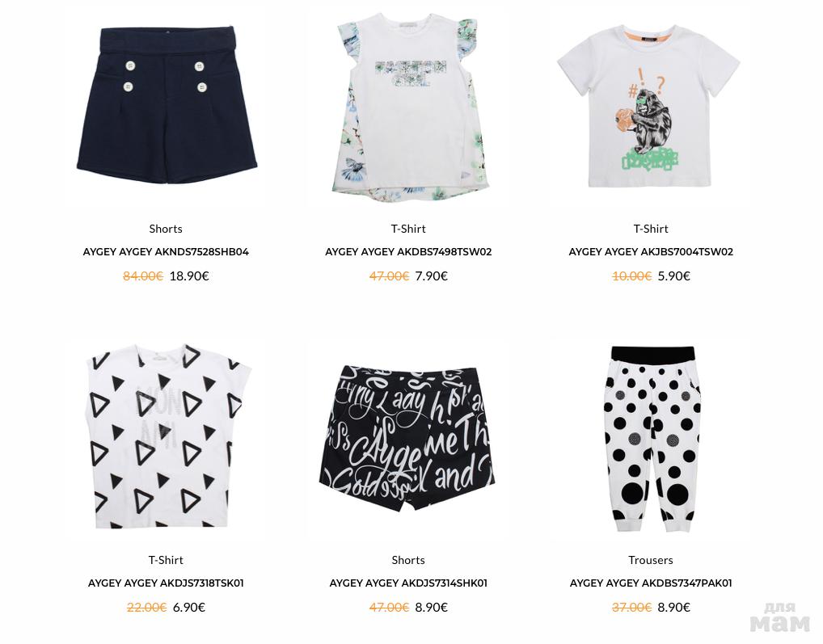Screen dimensions: 823x644
Task: Click product link AYGEY AYGEY AKDJS7318TSK01
Action: coord(166,583)
